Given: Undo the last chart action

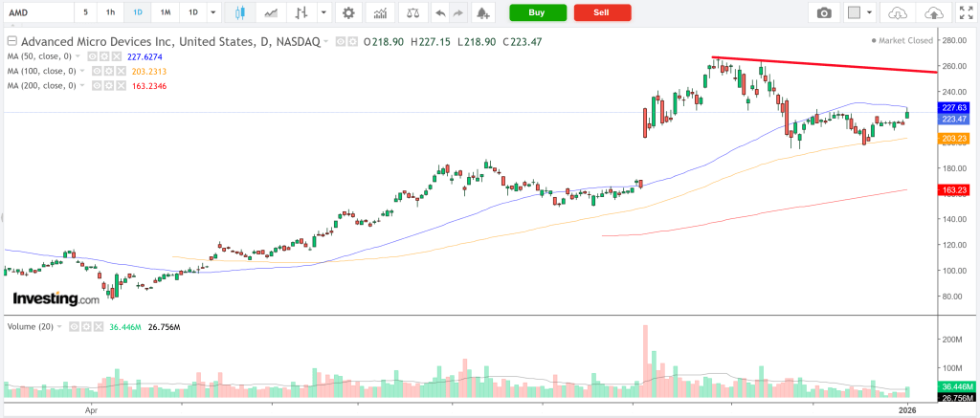Looking at the screenshot, I should [x=439, y=12].
